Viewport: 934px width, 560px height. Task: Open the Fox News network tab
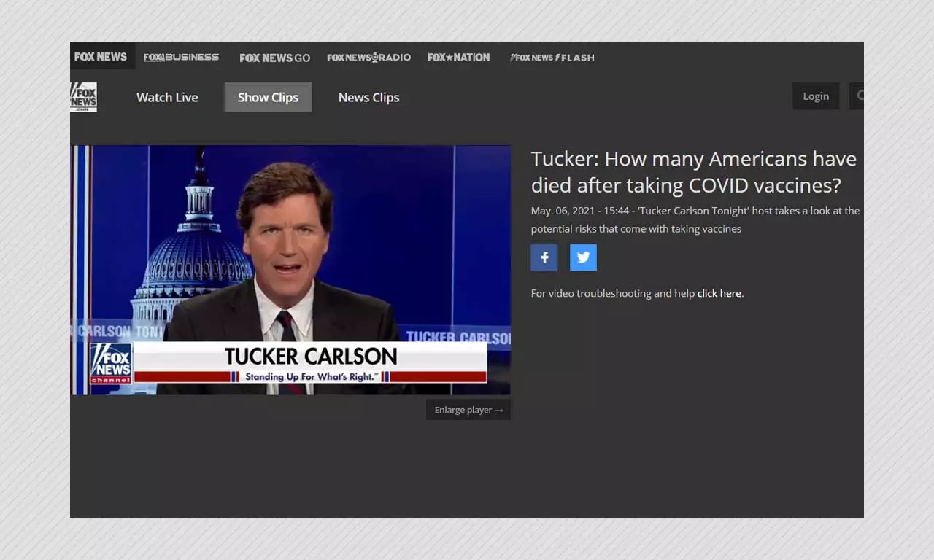pos(101,57)
